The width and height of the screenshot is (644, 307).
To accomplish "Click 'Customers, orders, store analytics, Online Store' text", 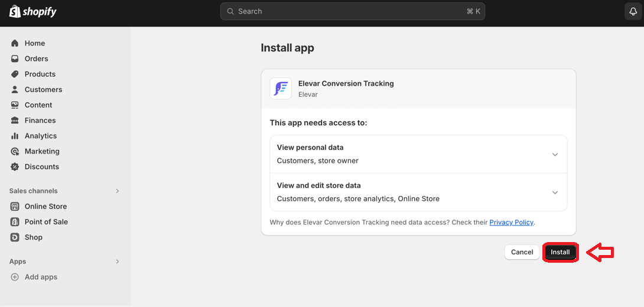I will click(358, 199).
